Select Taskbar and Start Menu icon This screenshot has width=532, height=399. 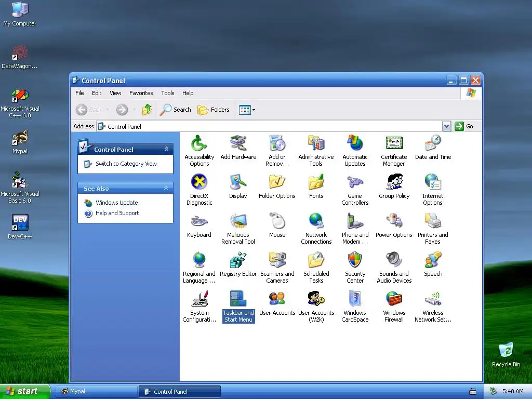coord(238,299)
